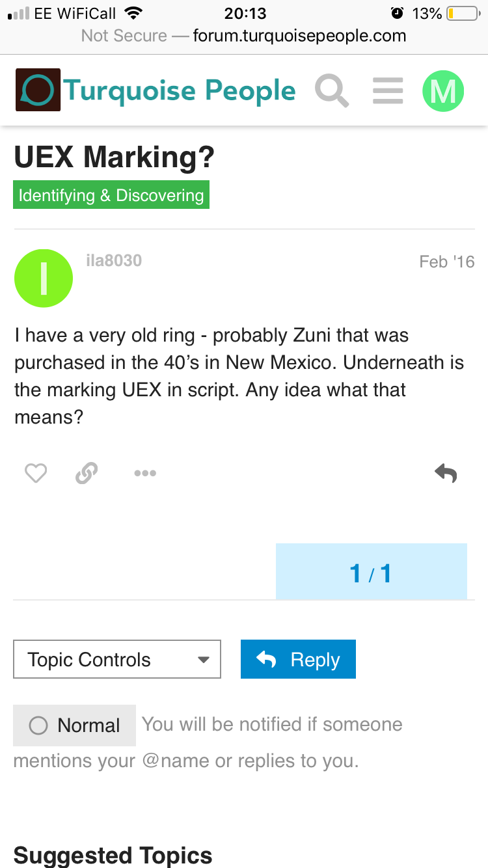488x868 pixels.
Task: Tap the battery status indicator
Action: click(x=463, y=13)
